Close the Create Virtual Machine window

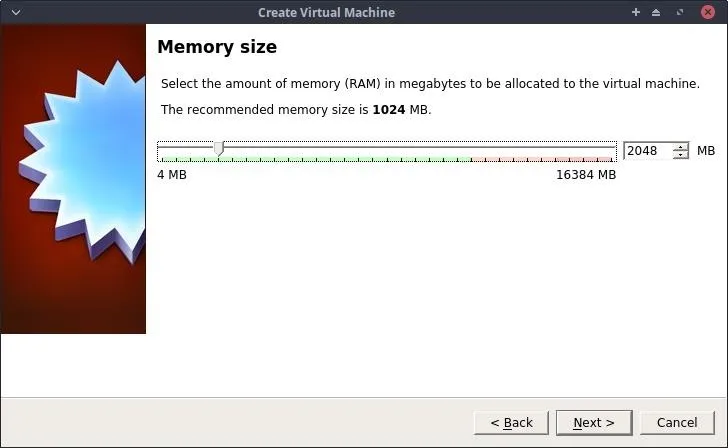tap(708, 13)
